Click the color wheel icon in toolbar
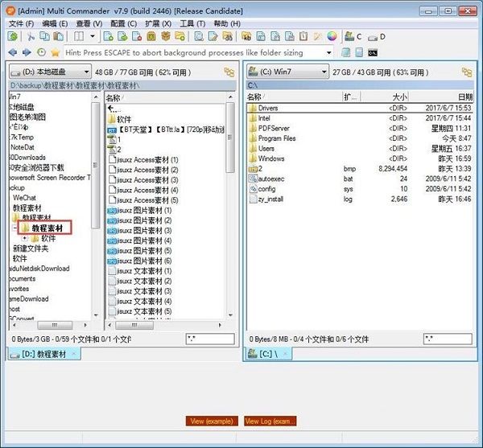Viewport: 483px width, 448px height. [332, 37]
